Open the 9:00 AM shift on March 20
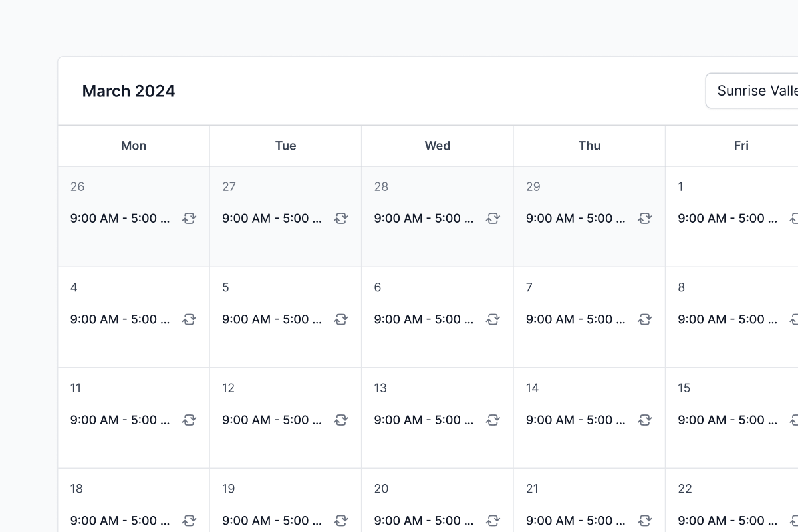This screenshot has width=798, height=532. click(x=424, y=521)
